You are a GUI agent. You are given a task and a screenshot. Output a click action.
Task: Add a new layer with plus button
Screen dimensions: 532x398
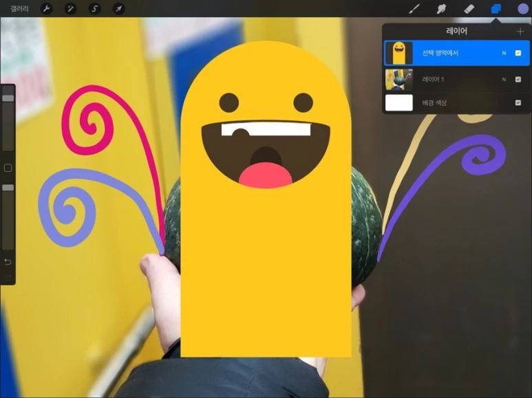[x=520, y=32]
